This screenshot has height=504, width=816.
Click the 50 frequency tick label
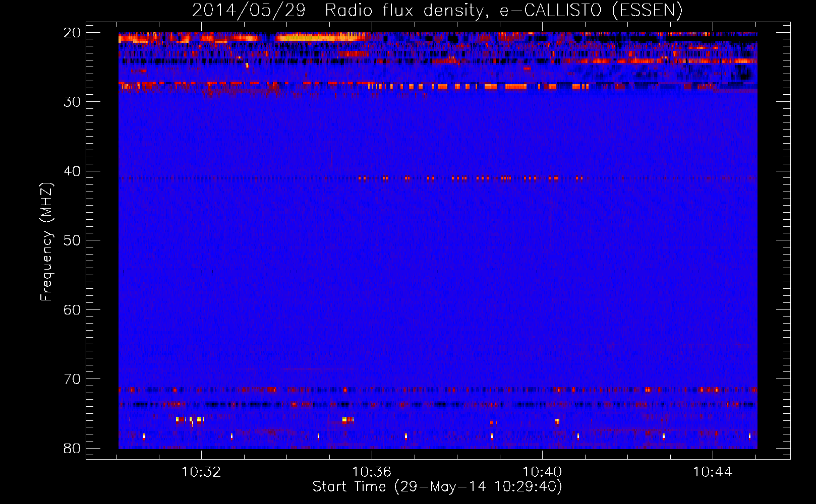pyautogui.click(x=72, y=240)
